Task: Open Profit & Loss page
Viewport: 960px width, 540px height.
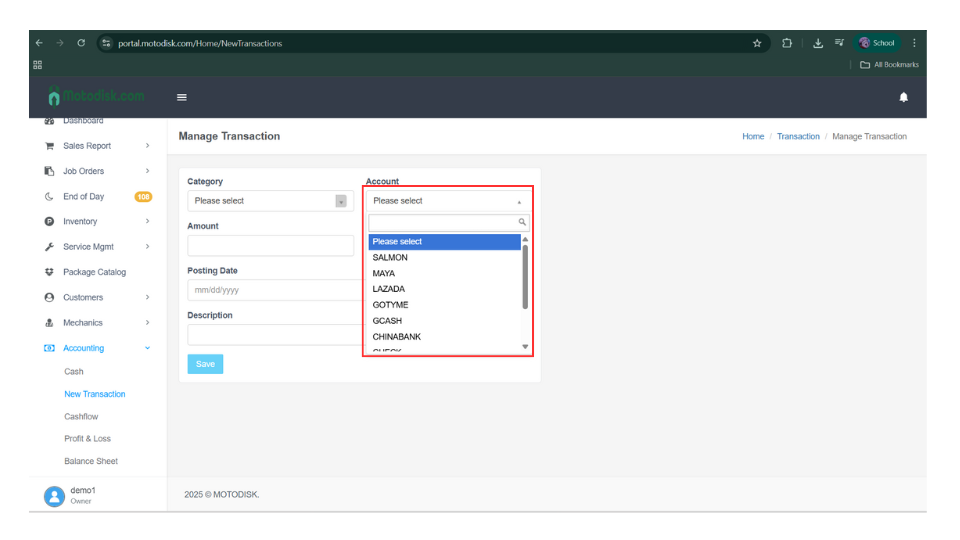Action: pyautogui.click(x=87, y=439)
